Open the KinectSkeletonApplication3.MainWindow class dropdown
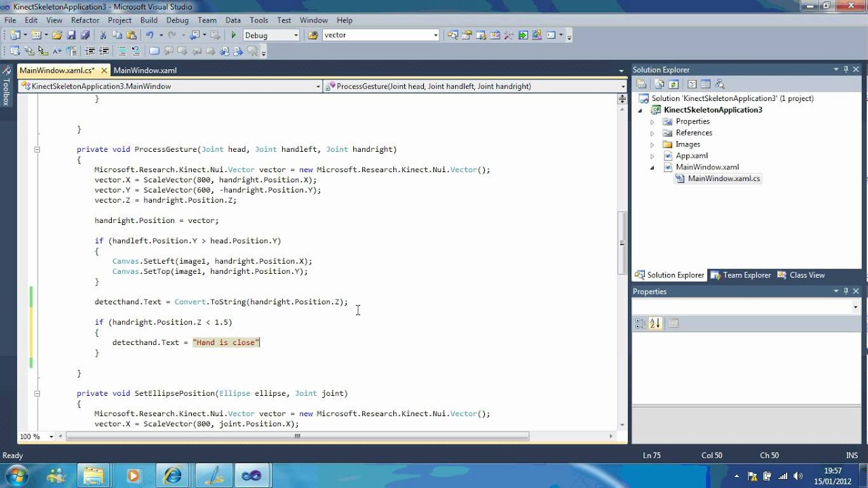 (318, 86)
